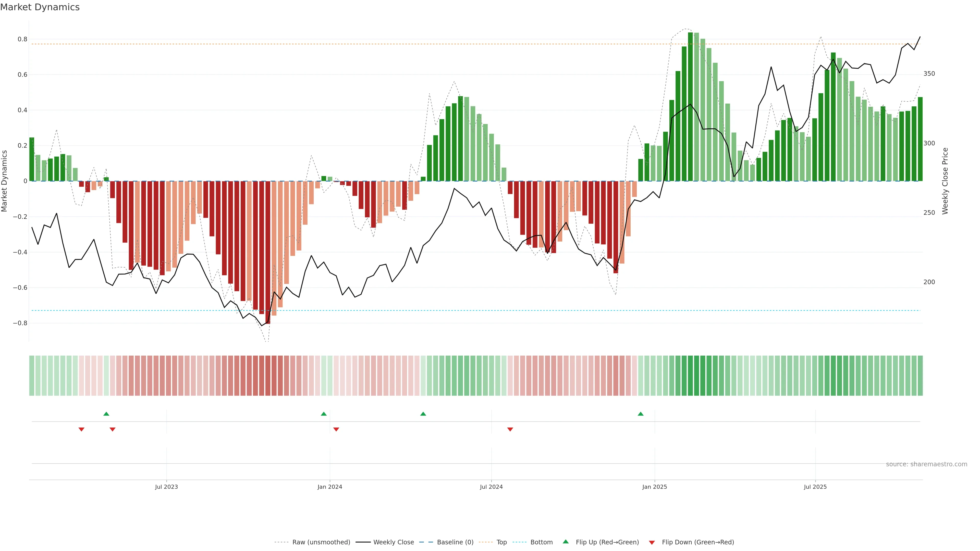Click the green flip-up marker near April 2024

[x=423, y=414]
